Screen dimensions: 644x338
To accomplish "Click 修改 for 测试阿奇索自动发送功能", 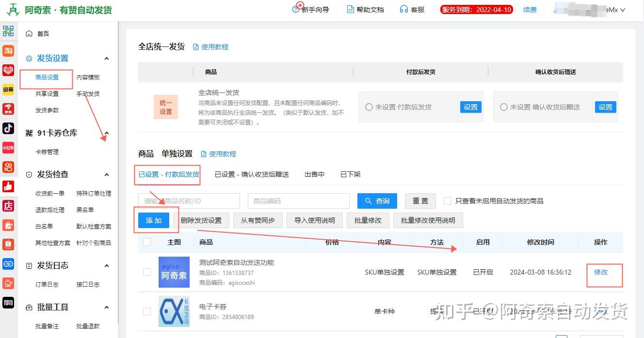I will [601, 272].
